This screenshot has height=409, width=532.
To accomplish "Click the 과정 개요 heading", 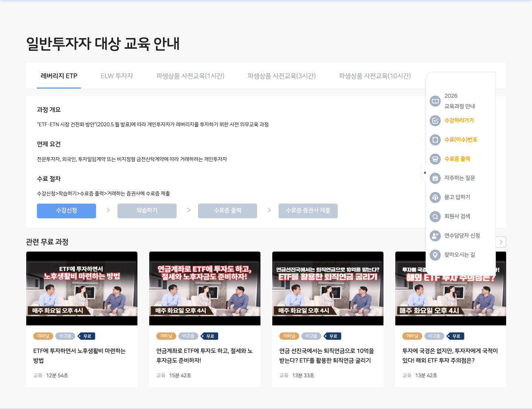I will 49,110.
